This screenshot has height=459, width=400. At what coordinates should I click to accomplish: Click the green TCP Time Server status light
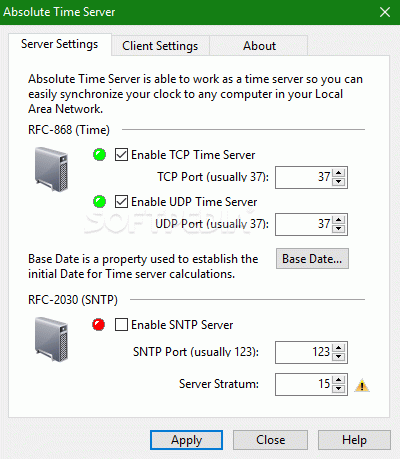[99, 155]
